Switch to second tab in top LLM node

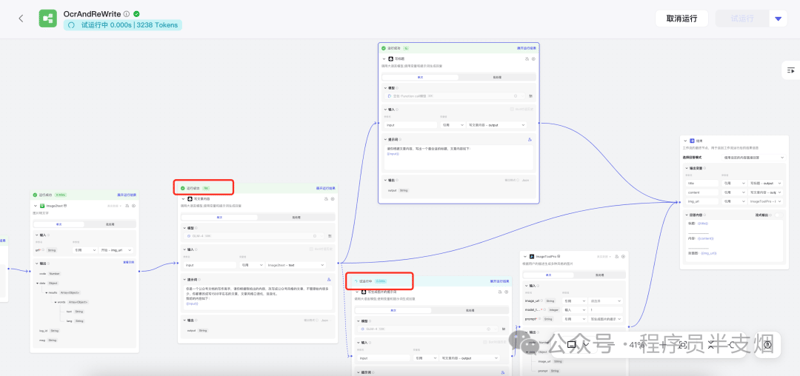click(x=496, y=77)
